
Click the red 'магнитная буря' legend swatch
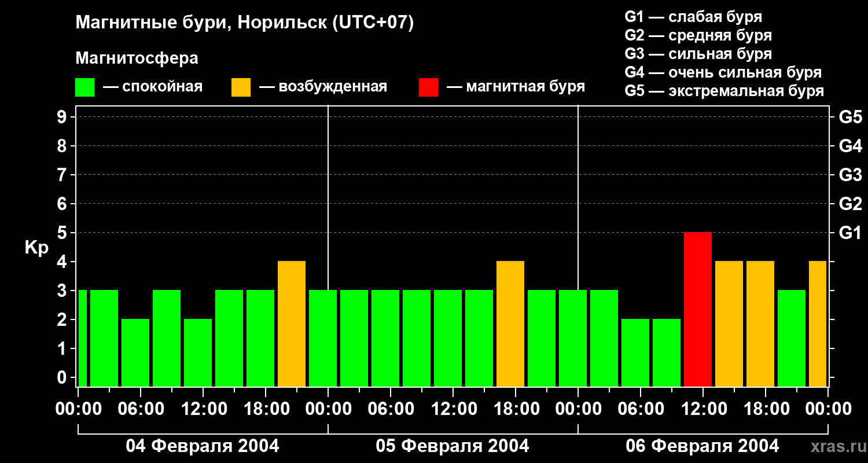428,87
